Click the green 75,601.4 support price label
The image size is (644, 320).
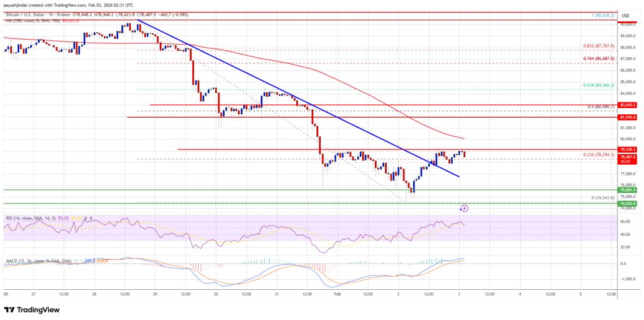point(628,190)
